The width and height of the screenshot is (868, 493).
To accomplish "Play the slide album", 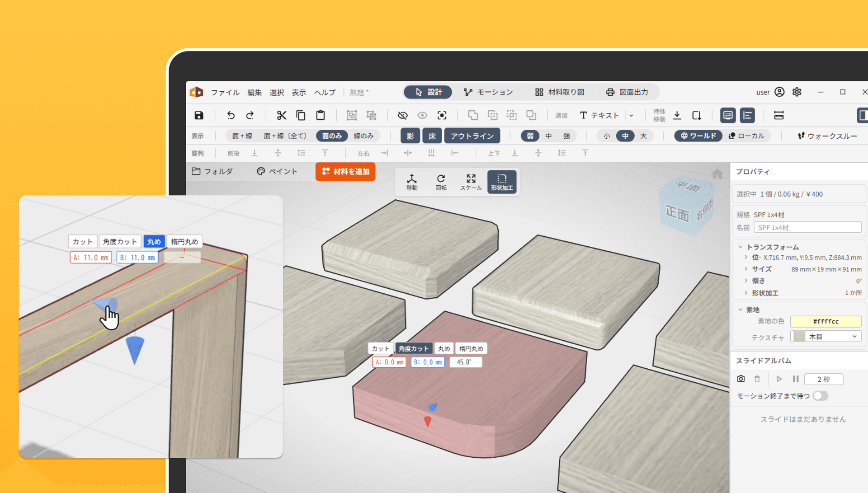I will [779, 379].
